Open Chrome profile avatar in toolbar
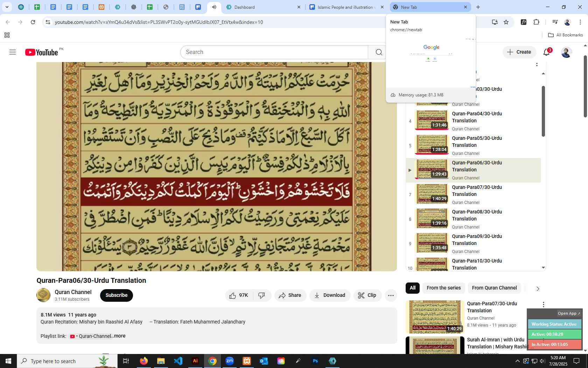The width and height of the screenshot is (588, 368). coord(567,22)
